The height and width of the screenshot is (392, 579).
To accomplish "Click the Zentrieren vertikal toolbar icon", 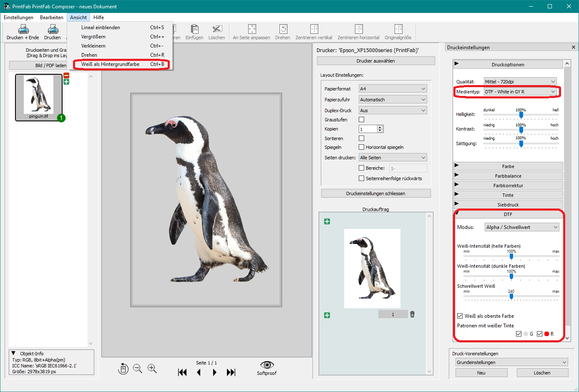I will coord(313,29).
